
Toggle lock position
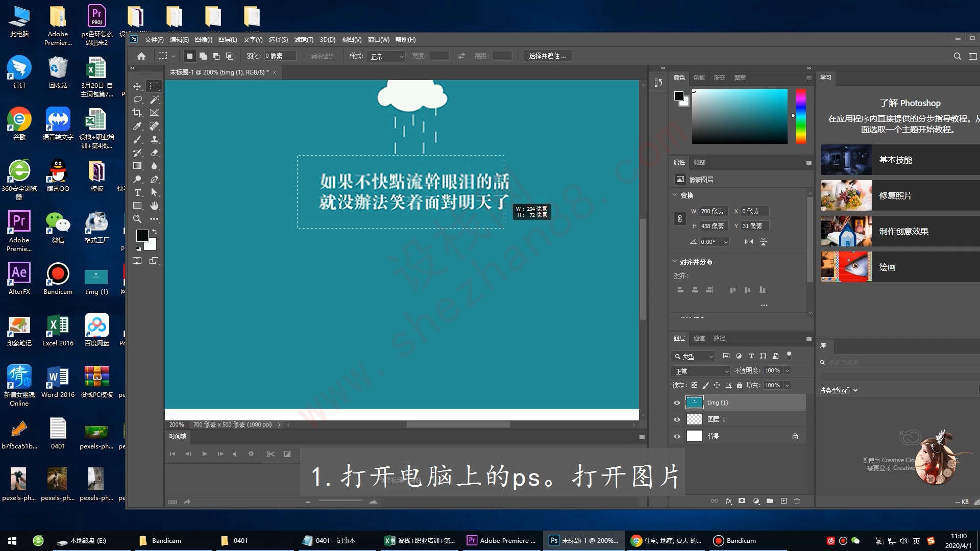717,385
